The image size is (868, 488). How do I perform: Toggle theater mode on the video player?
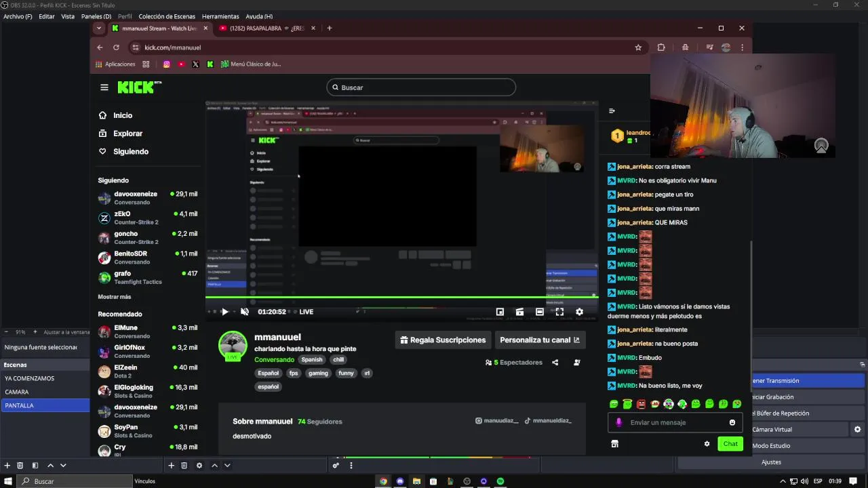coord(539,312)
